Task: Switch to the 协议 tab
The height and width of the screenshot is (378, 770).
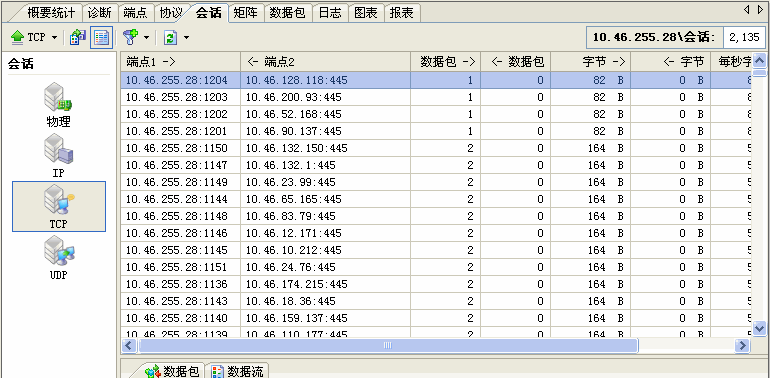Action: coord(171,13)
